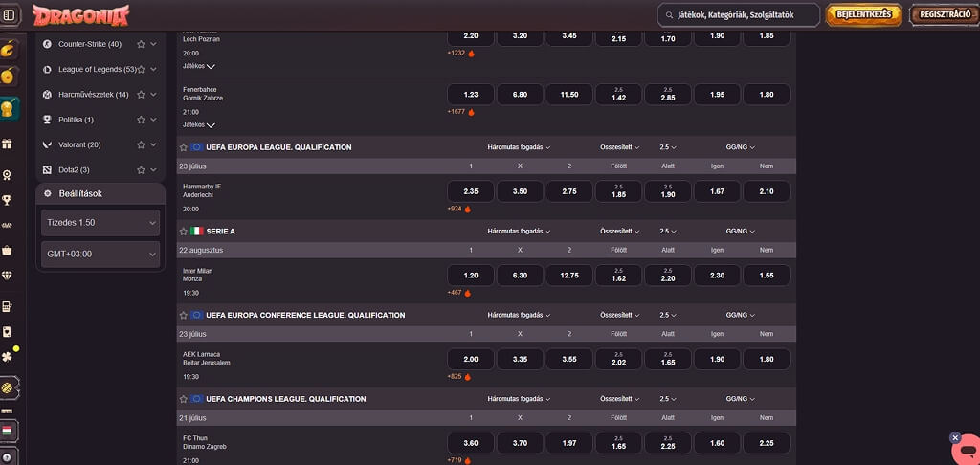Open the playing card casino icon in the sidebar
Viewport: 980px width, 465px height.
[x=7, y=332]
